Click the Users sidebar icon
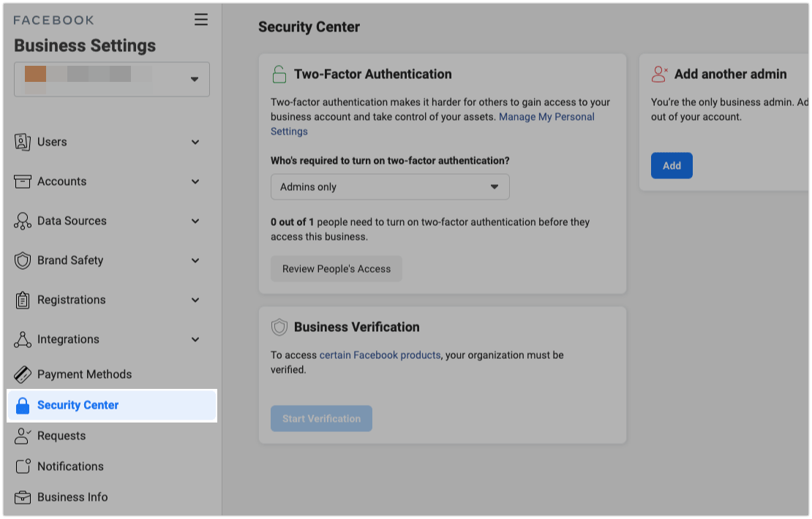Screen dimensions: 812x519 point(22,142)
